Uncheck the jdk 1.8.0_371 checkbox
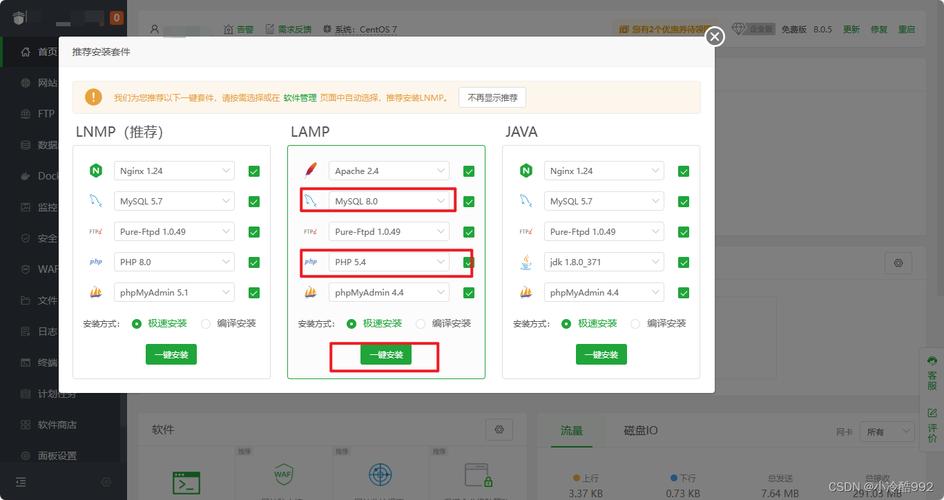 point(683,262)
